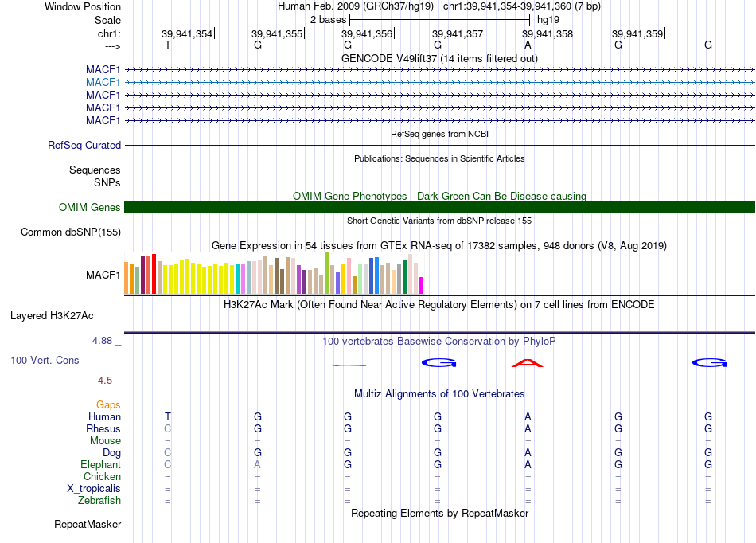Click the Layered H3K27Ac track label
756x543 pixels.
click(x=52, y=316)
